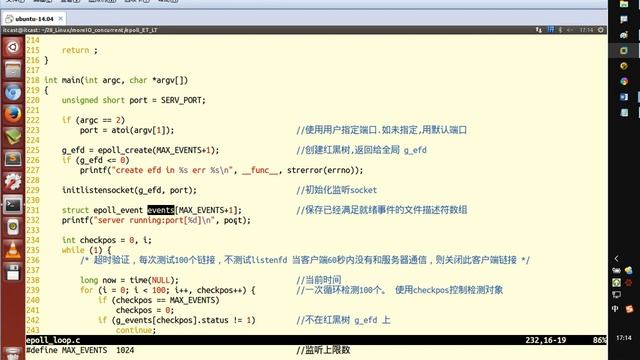Open Microsoft Word on Windows taskbar

click(x=624, y=97)
